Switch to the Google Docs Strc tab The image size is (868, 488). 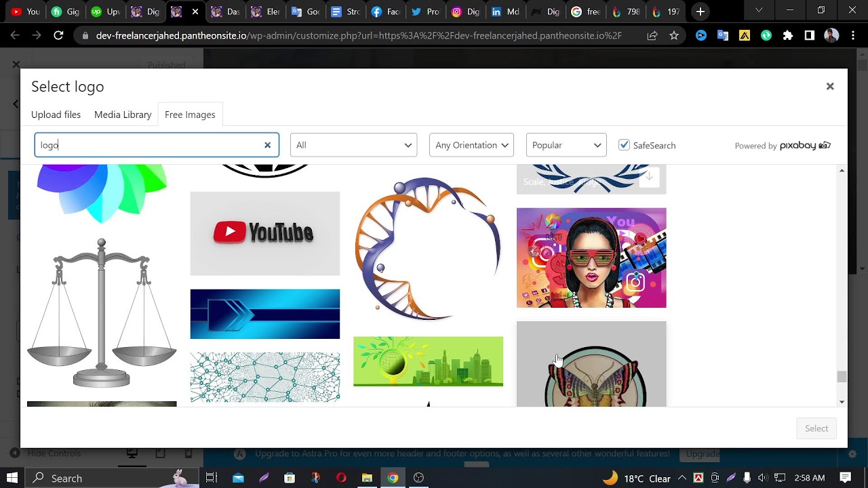pos(345,12)
